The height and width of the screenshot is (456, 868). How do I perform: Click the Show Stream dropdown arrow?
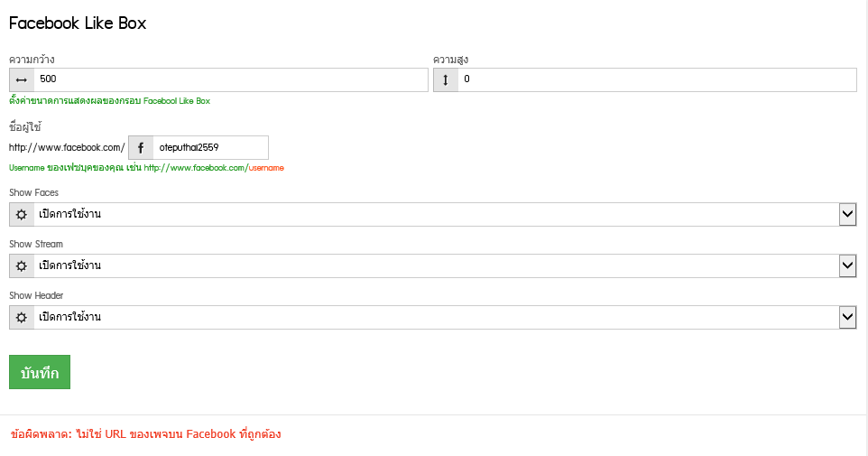click(847, 266)
